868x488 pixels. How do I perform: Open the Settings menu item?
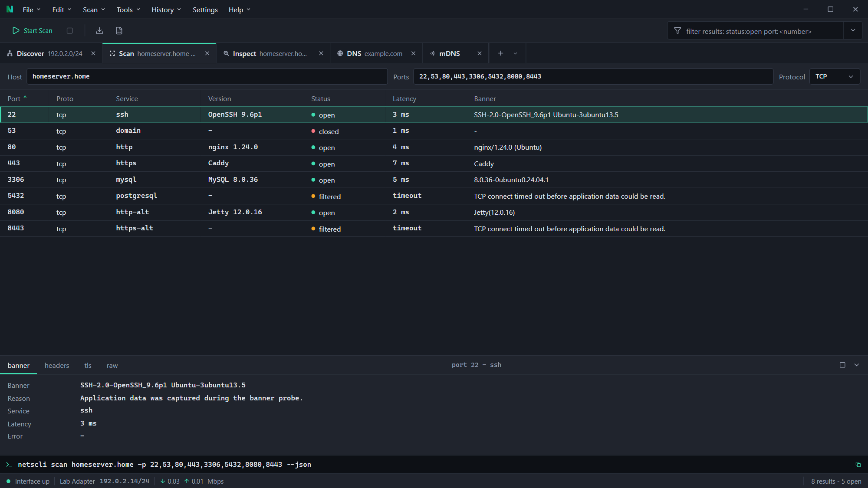(205, 10)
